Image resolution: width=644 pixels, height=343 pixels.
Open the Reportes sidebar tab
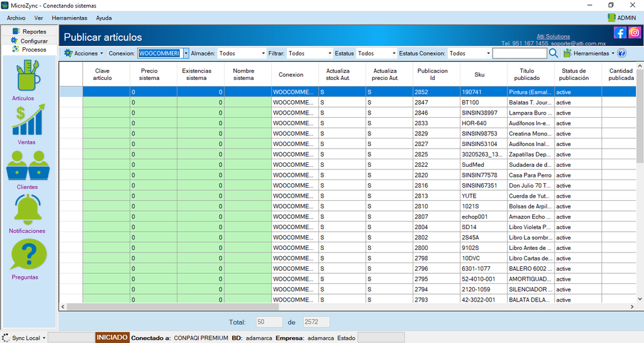pos(30,31)
